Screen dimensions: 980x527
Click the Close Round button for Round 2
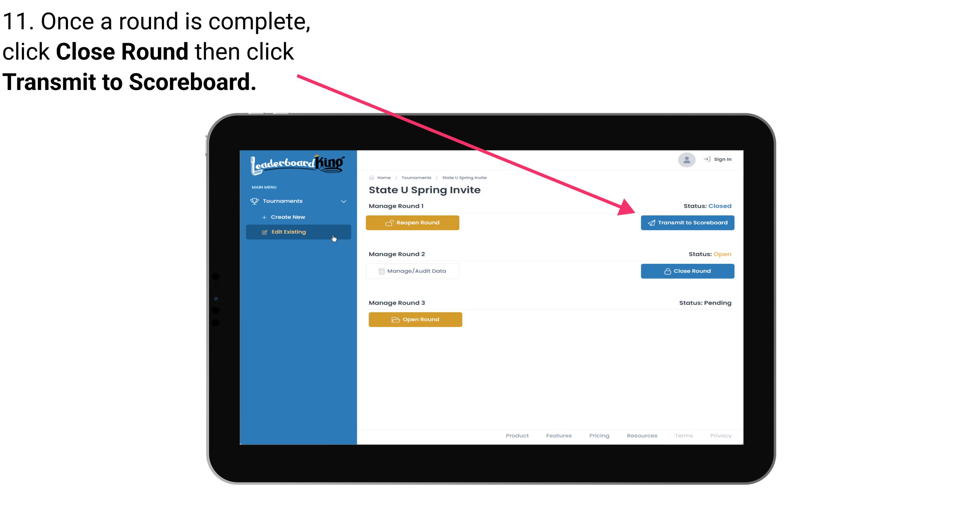(687, 271)
